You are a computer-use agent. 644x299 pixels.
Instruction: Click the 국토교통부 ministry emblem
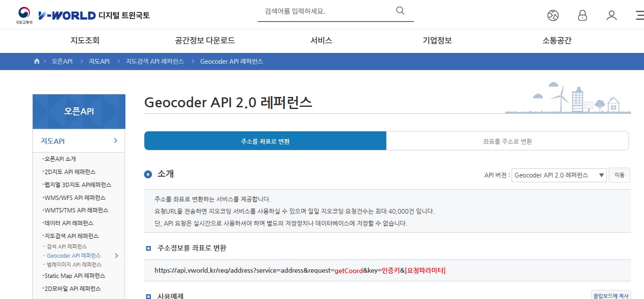click(24, 15)
